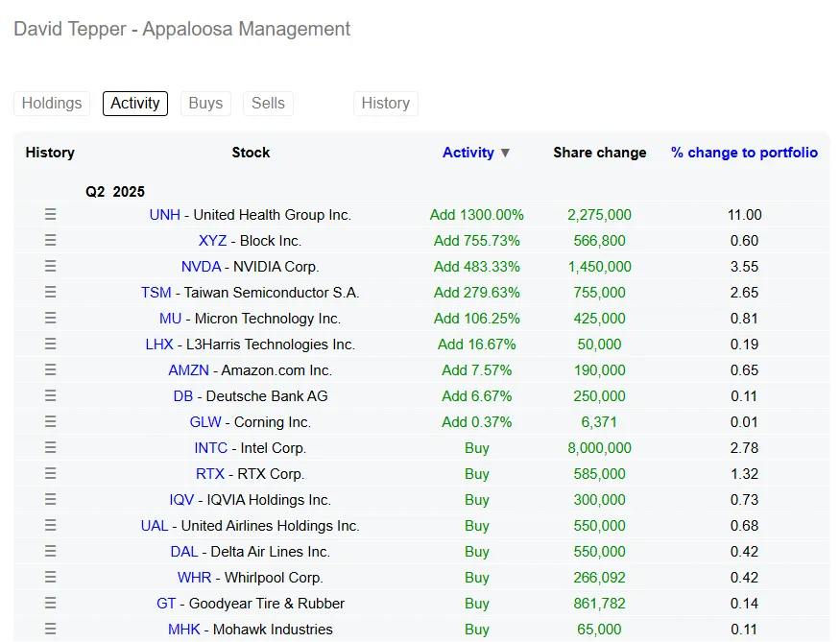Open history icon for UAL row

point(50,526)
